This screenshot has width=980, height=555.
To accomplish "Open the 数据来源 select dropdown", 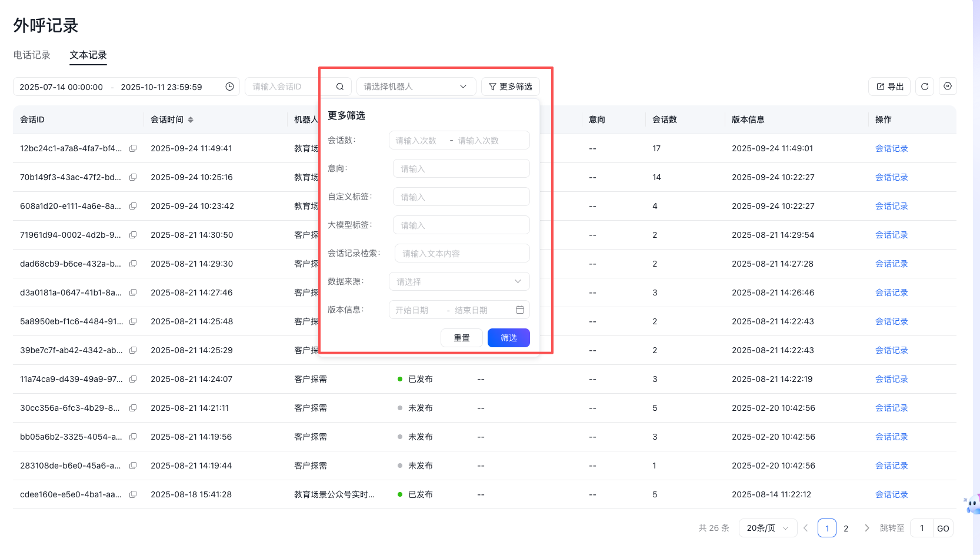I will click(459, 281).
